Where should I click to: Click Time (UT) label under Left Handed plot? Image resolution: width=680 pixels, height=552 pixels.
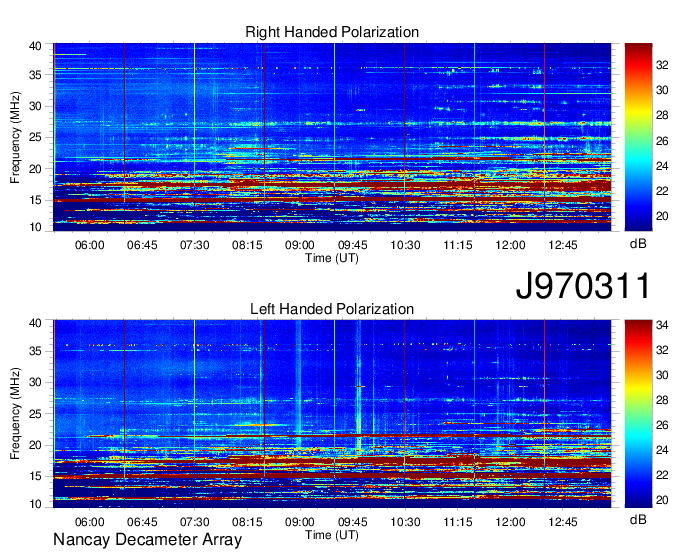tap(332, 535)
